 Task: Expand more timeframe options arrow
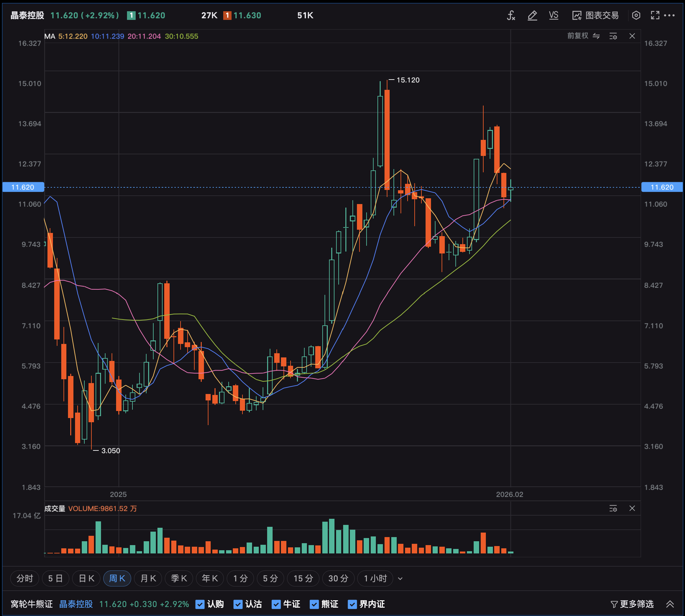[x=400, y=579]
